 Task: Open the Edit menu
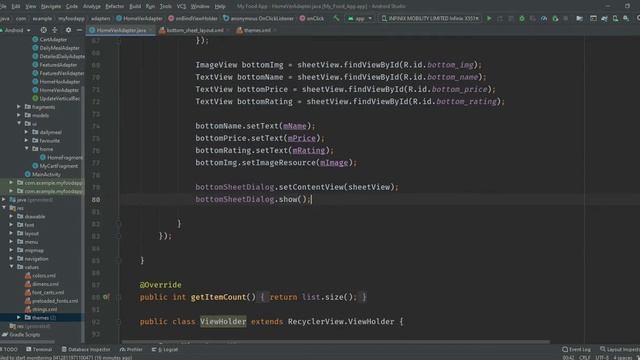[x=16, y=6]
